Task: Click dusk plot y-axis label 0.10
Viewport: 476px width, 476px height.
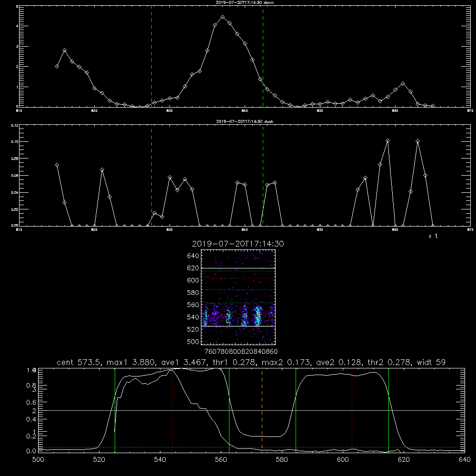Action: coord(15,142)
